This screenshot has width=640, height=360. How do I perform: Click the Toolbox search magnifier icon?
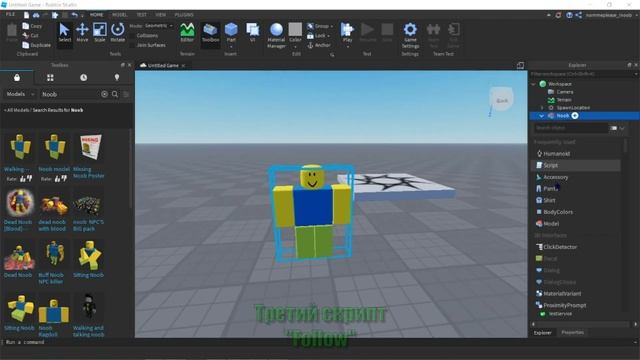pyautogui.click(x=115, y=94)
